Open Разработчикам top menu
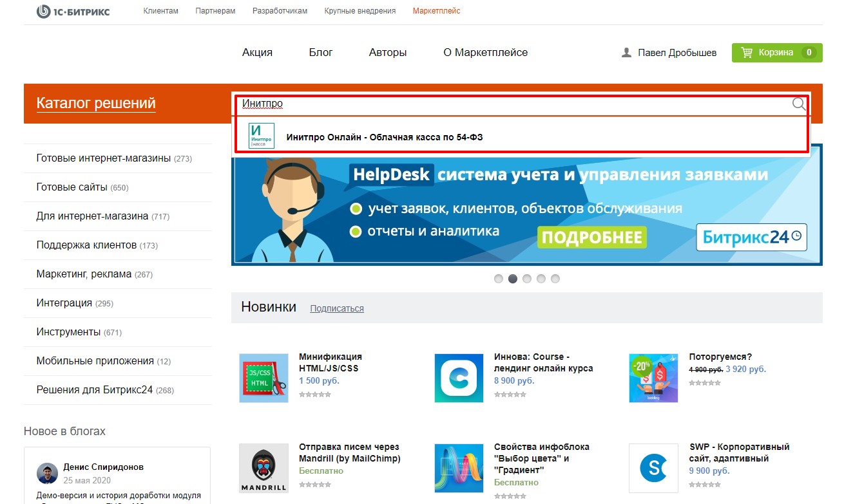Viewport: 844px width, 504px height. pos(280,11)
